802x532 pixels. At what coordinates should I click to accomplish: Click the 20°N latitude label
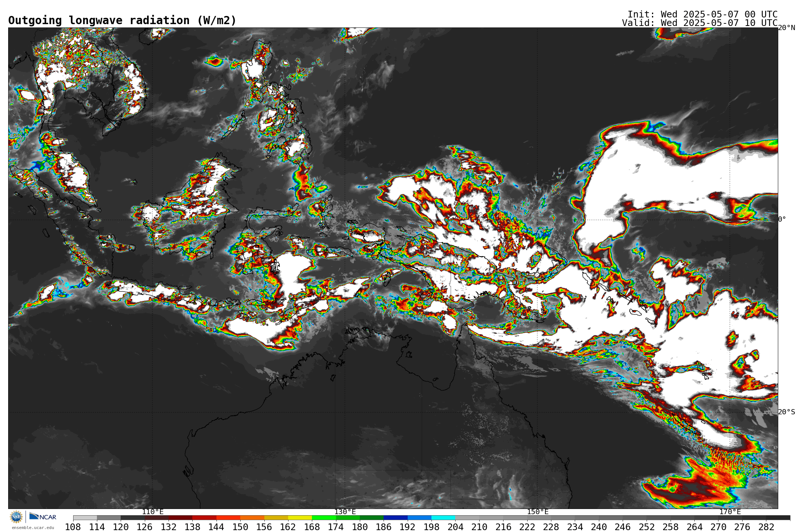(787, 28)
